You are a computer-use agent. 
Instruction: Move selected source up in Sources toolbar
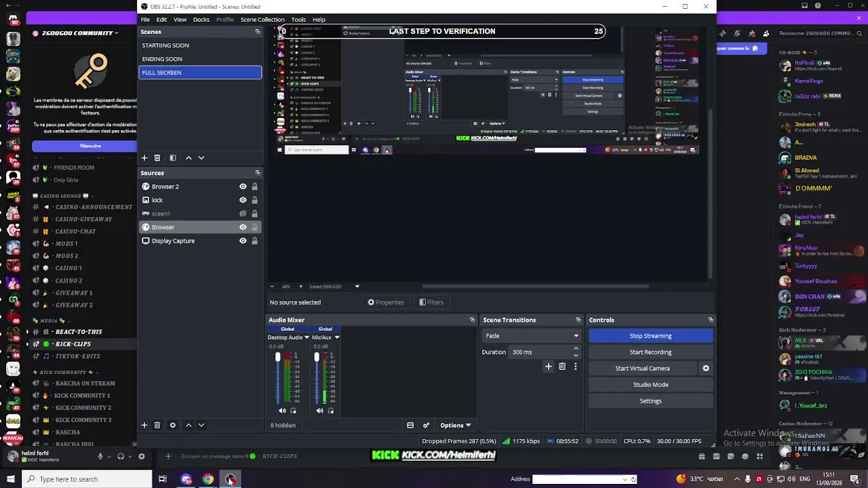(189, 425)
